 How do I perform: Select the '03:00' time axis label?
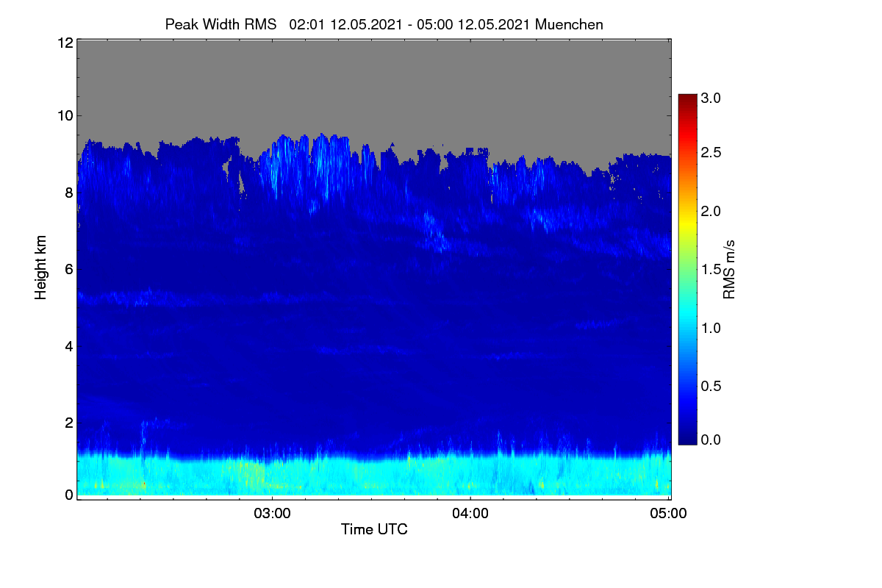coord(272,513)
